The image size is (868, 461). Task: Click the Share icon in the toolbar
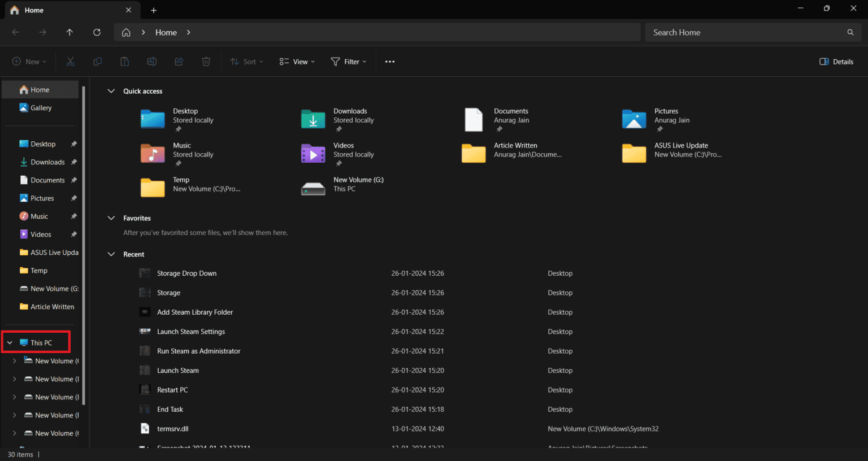tap(179, 61)
